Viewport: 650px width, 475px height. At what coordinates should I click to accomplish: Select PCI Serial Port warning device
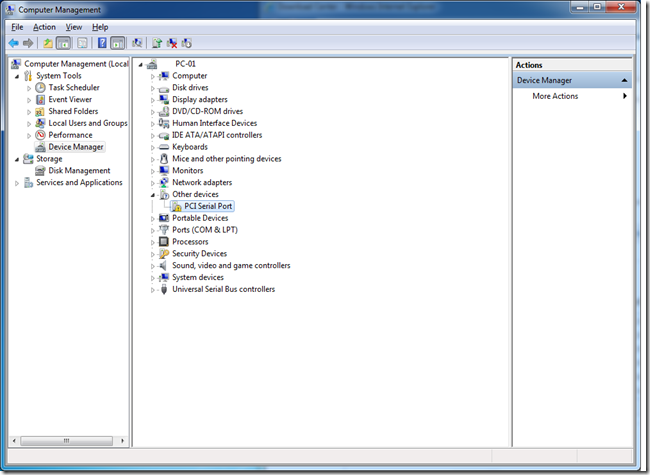[x=207, y=206]
